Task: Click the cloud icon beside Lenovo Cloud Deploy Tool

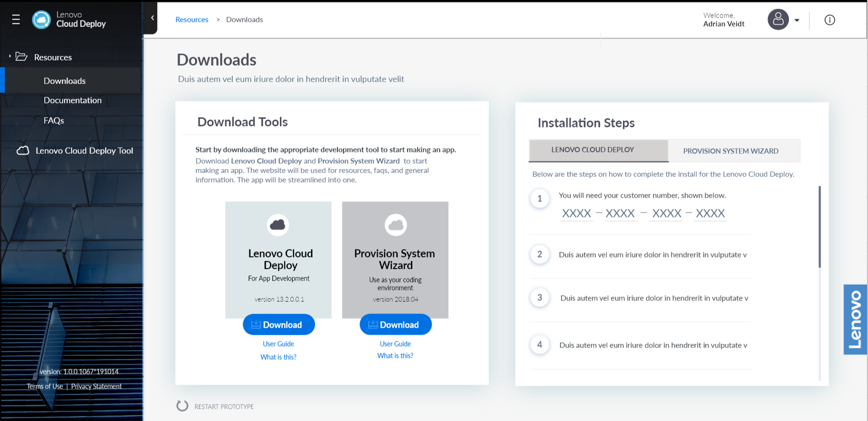Action: (23, 150)
